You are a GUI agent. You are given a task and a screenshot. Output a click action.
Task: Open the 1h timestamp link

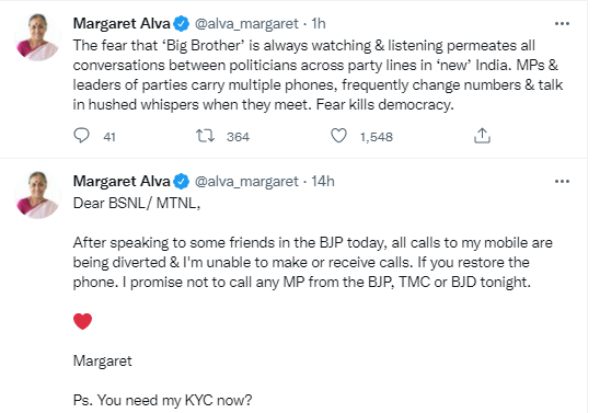click(318, 21)
